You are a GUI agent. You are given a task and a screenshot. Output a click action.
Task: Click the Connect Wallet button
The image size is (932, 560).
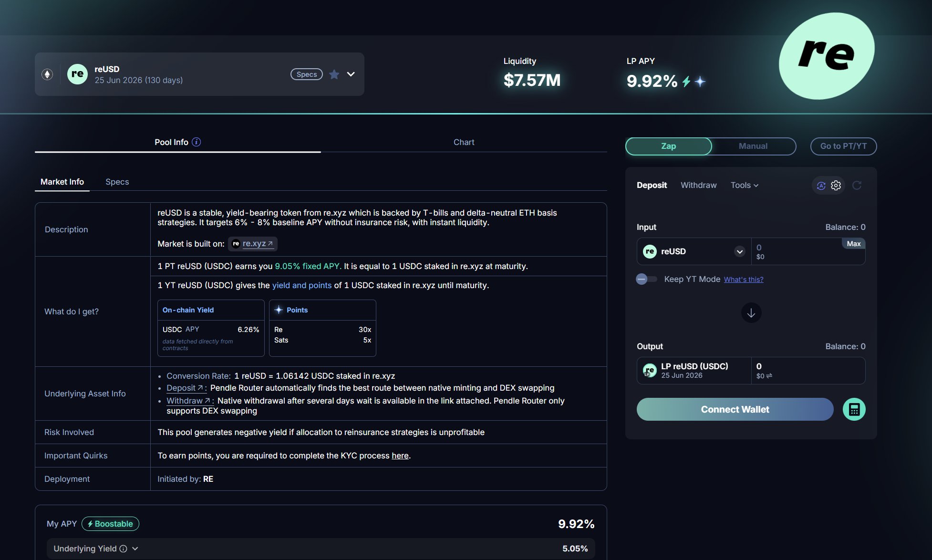click(x=735, y=409)
